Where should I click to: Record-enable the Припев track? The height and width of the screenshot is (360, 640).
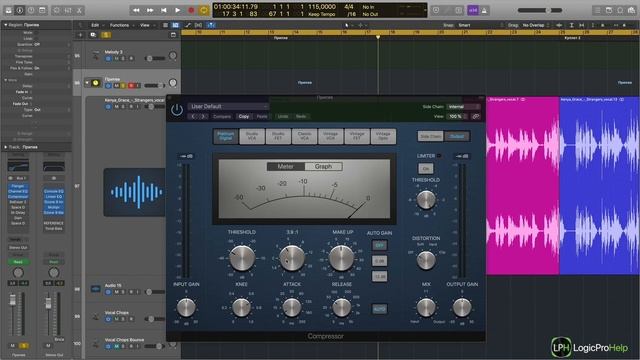[x=131, y=86]
